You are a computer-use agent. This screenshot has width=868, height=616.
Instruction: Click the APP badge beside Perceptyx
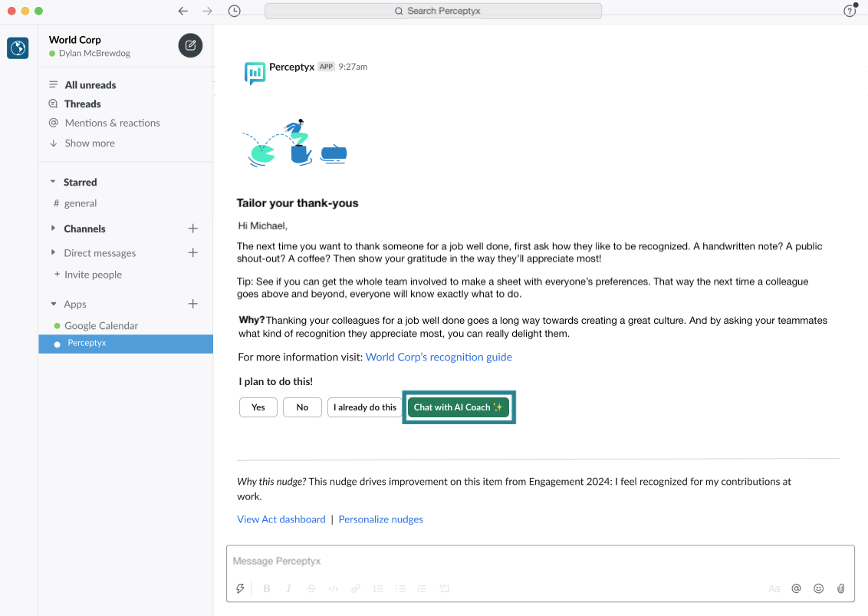coord(326,67)
